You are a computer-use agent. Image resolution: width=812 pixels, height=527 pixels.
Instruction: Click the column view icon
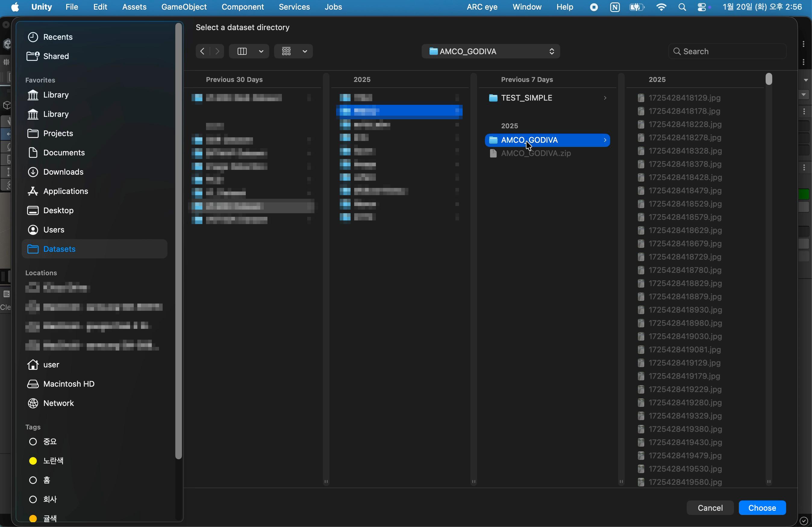click(x=242, y=51)
